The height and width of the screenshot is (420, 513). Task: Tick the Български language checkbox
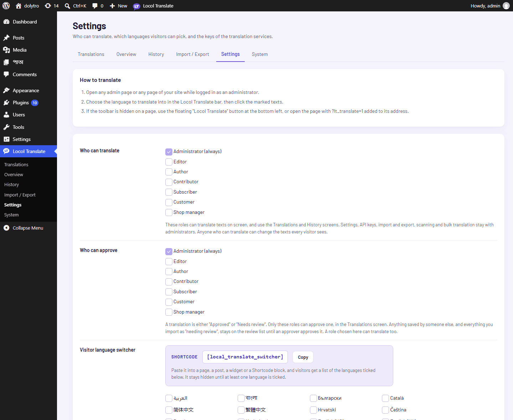(x=313, y=398)
